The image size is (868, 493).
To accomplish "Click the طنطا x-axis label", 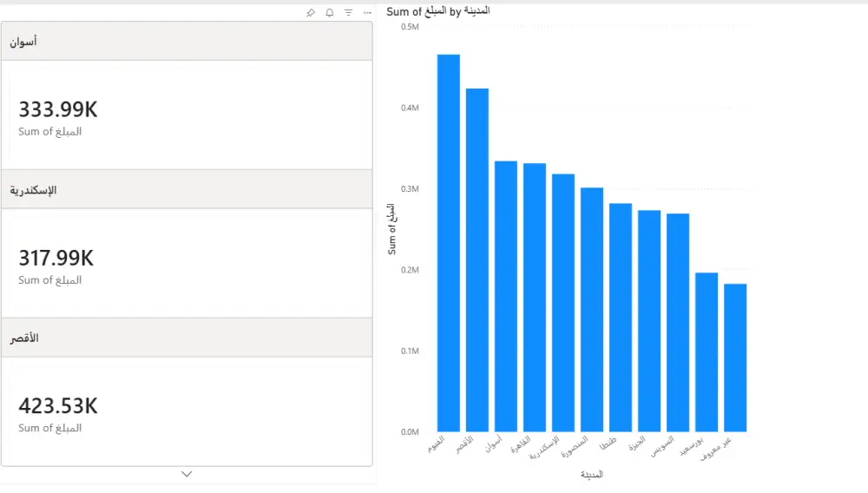I will pos(608,444).
